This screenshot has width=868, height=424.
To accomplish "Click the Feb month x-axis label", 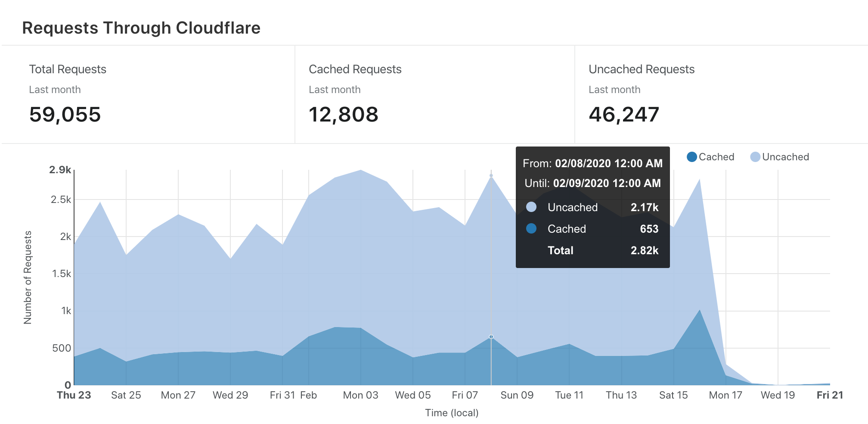I will pos(308,395).
